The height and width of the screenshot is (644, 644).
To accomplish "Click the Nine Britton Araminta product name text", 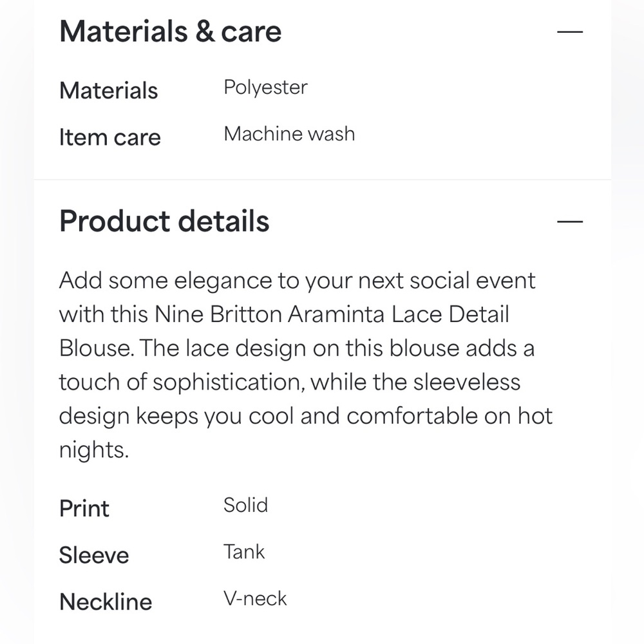I will (271, 315).
